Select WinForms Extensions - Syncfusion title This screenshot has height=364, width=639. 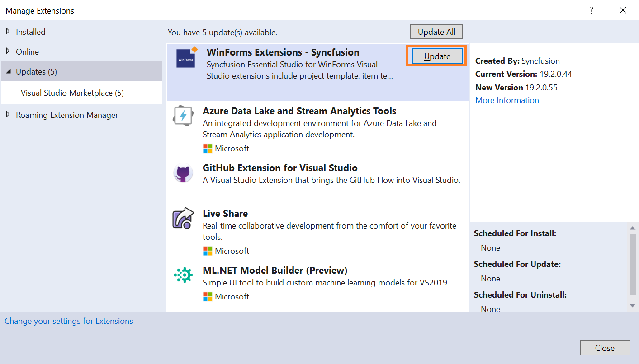[x=283, y=52]
